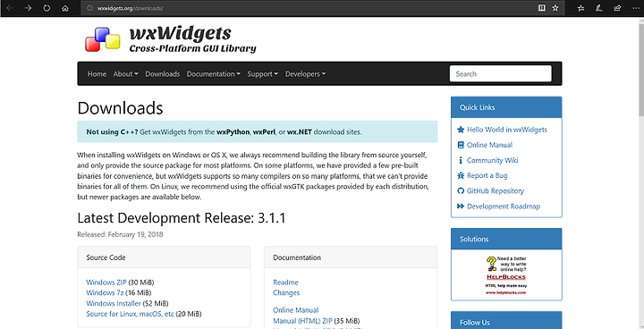
Task: Add page to favorites star icon
Action: (555, 8)
